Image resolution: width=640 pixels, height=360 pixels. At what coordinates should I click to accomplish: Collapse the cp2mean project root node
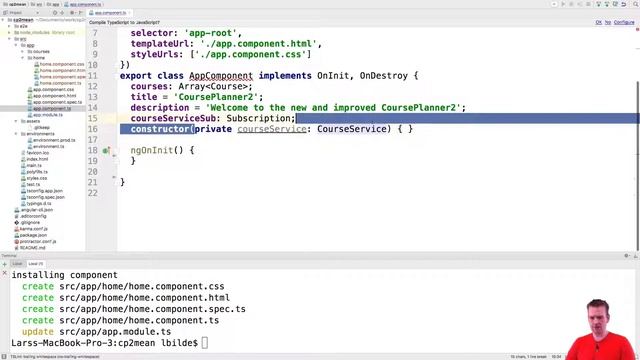click(3, 20)
